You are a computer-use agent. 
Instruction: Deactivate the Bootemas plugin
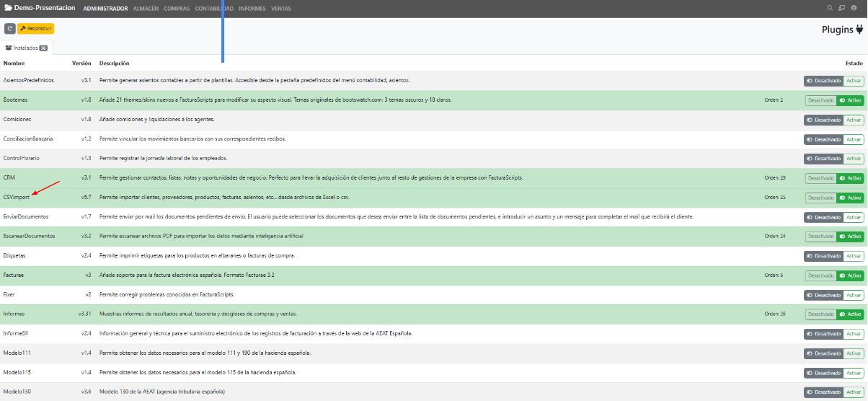[820, 100]
